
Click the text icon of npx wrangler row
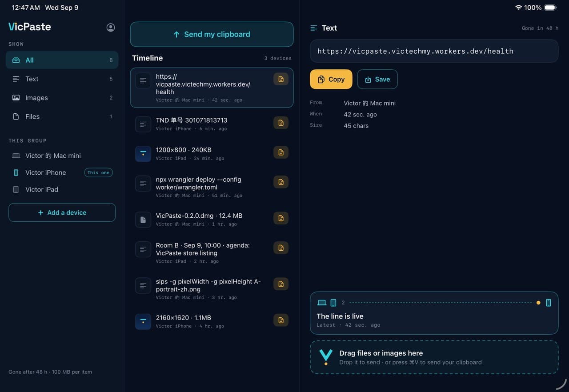pyautogui.click(x=143, y=183)
